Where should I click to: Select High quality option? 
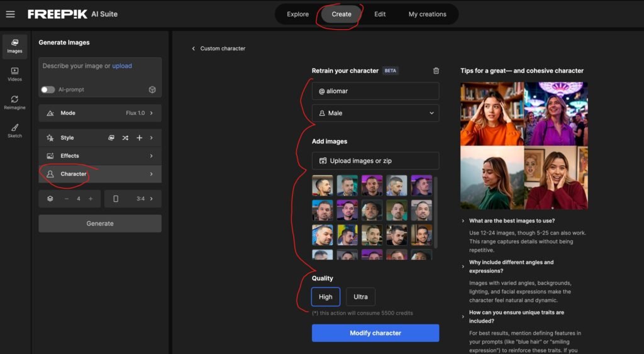326,297
